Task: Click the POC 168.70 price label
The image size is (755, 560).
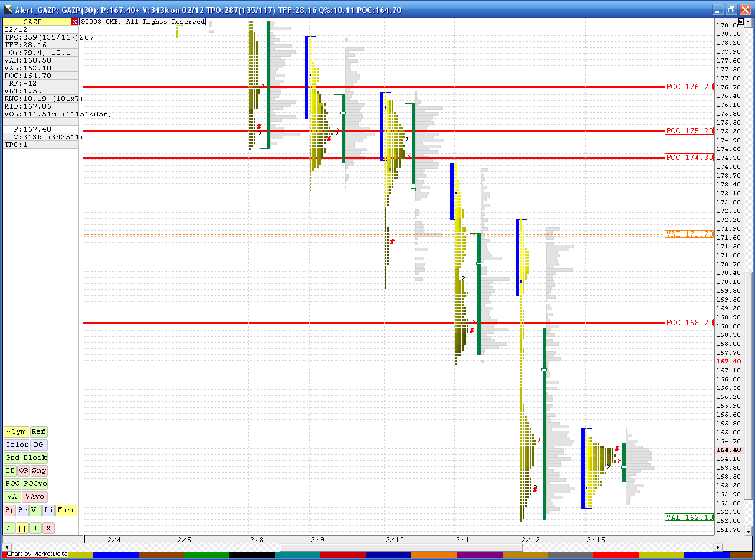Action: click(x=689, y=323)
